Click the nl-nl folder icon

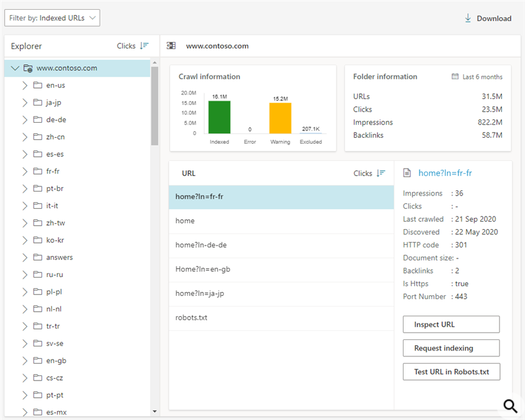click(37, 308)
